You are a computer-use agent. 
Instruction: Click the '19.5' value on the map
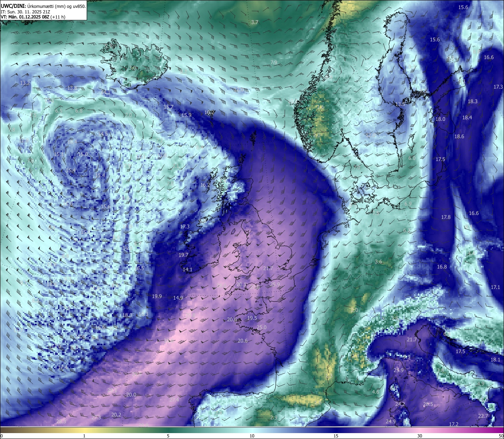(252, 318)
